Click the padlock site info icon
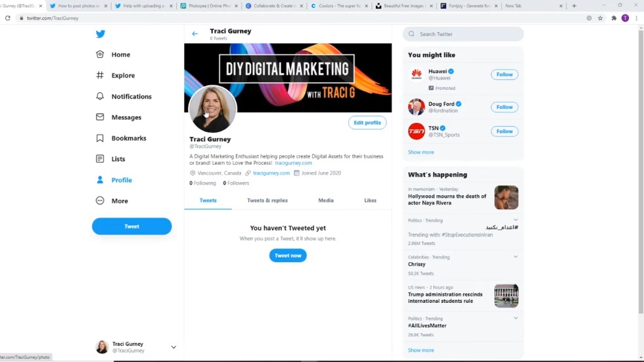The height and width of the screenshot is (362, 644). [x=21, y=18]
